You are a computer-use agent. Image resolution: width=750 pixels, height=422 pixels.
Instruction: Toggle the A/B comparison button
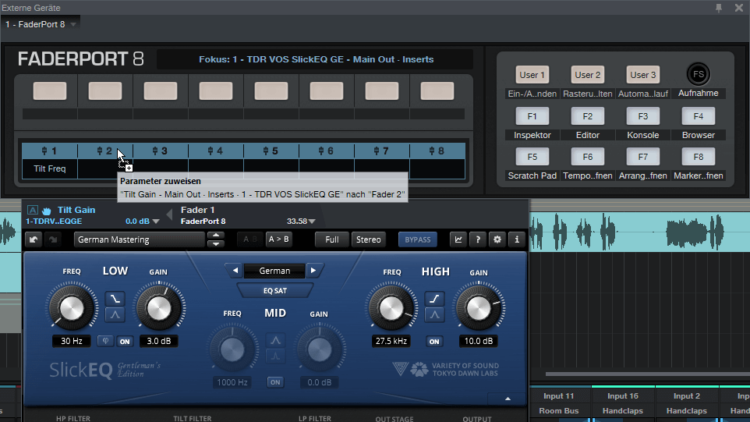(x=250, y=239)
